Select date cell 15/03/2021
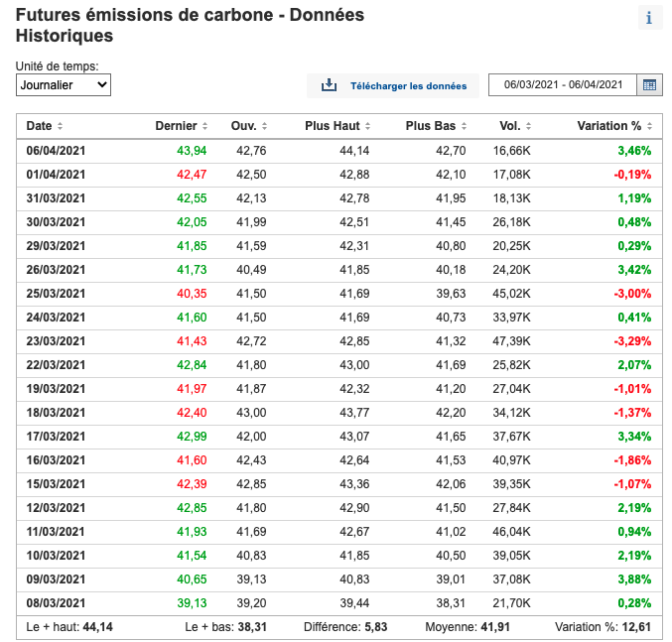 point(56,484)
